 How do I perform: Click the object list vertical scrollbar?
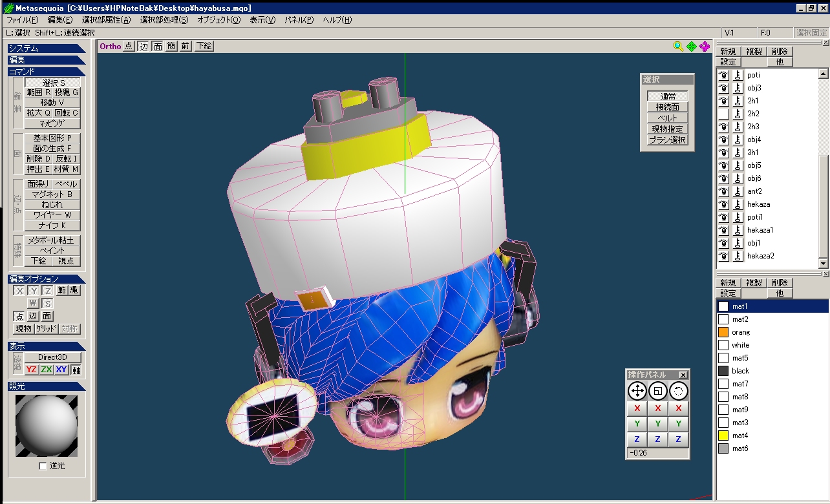823,168
